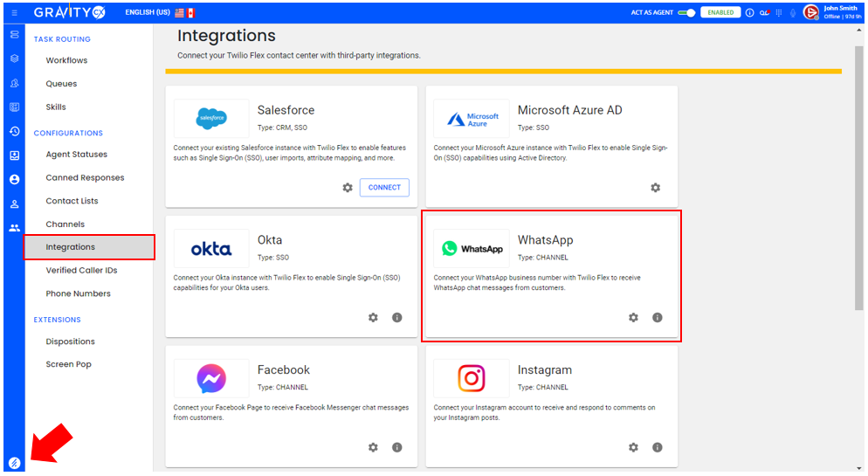
Task: Show WhatsApp integration info
Action: pyautogui.click(x=657, y=318)
